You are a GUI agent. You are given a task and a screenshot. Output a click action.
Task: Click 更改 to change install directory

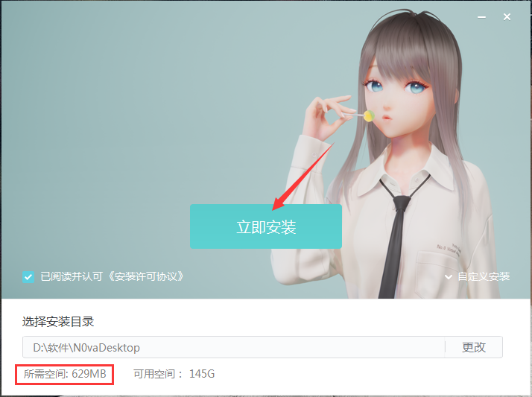click(474, 347)
